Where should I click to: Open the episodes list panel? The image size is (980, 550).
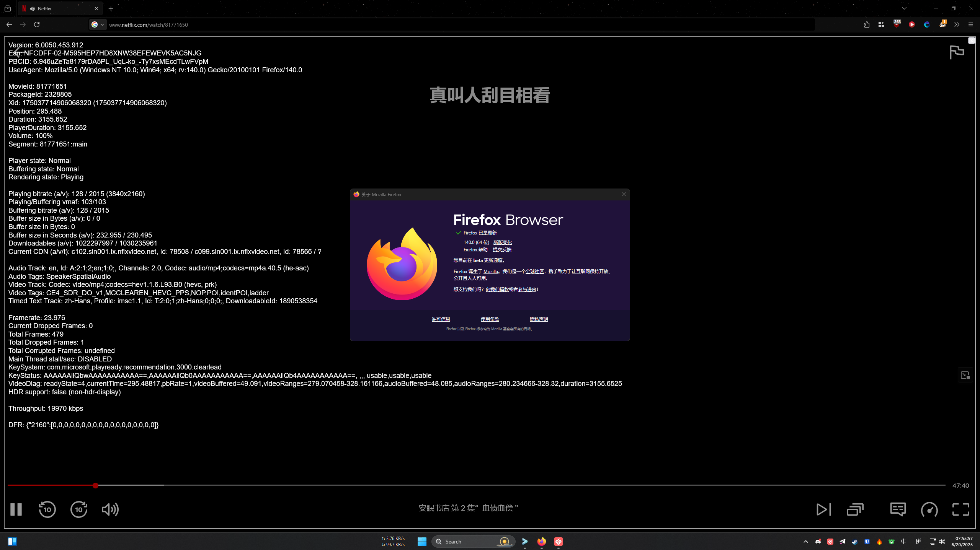855,509
